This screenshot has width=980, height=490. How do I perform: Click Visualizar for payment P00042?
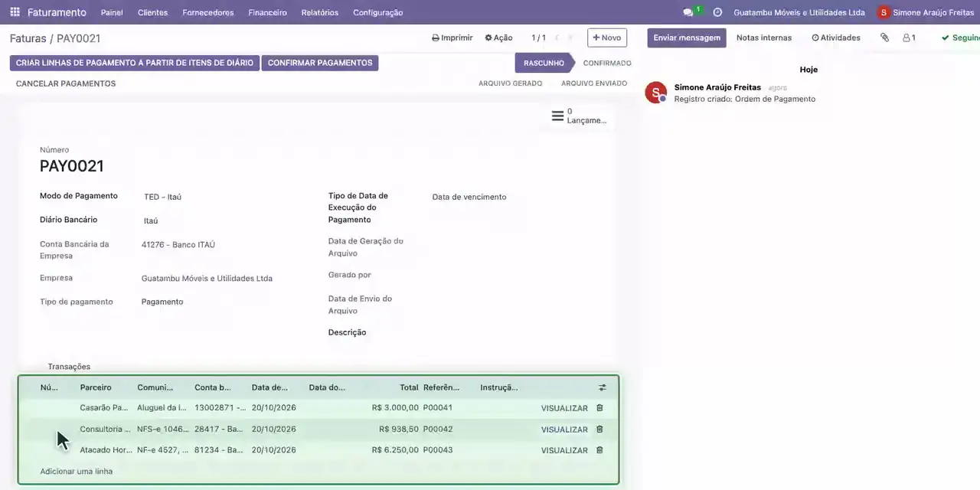(x=564, y=430)
